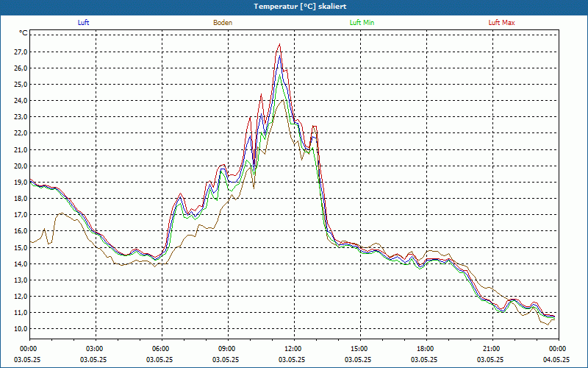The height and width of the screenshot is (368, 588).
Task: Click the '03.05.25' date under '21:00'
Action: coord(490,360)
